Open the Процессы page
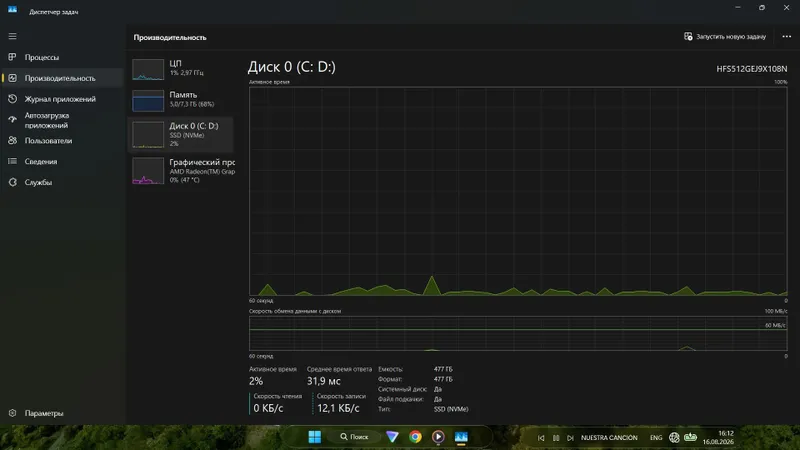Screen dimensions: 800x450 pyautogui.click(x=62, y=57)
